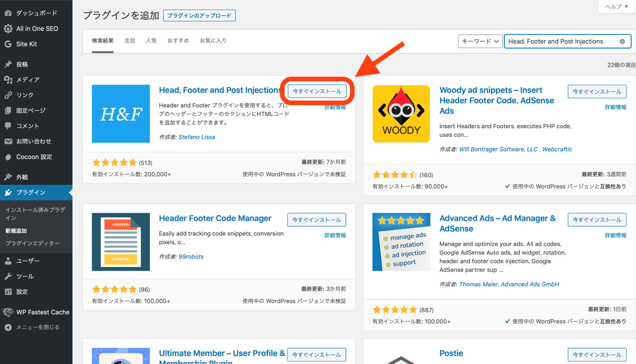Visit author Stefano Lissa link
Viewport: 636px width, 364px height.
coord(197,137)
